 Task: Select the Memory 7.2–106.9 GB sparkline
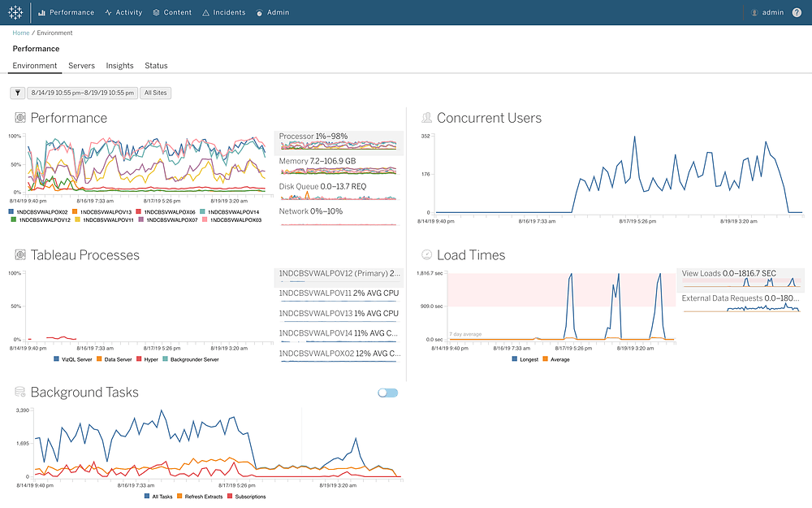click(x=339, y=167)
